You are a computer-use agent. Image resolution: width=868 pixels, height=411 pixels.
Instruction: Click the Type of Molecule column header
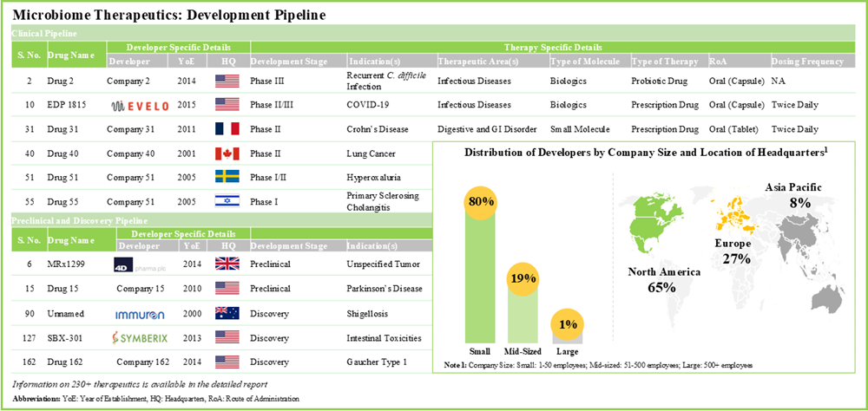point(585,62)
